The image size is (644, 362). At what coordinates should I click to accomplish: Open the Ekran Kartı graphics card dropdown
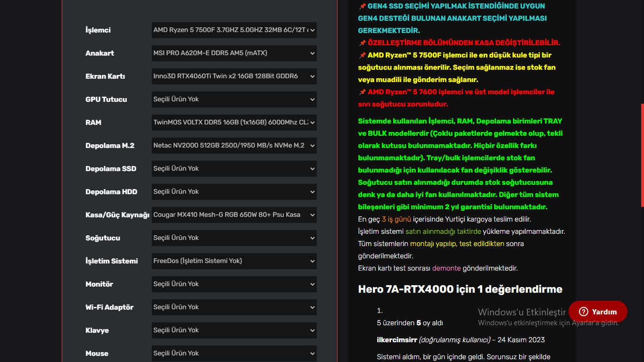click(x=234, y=76)
